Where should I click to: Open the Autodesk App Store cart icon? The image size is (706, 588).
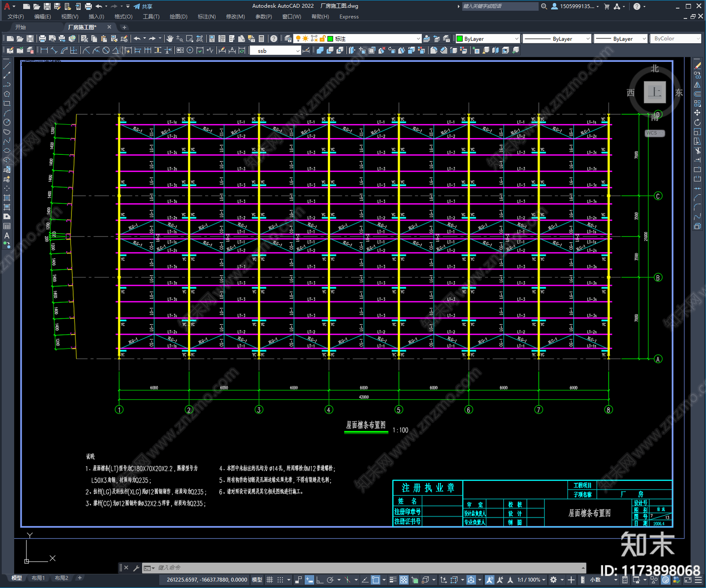point(607,6)
